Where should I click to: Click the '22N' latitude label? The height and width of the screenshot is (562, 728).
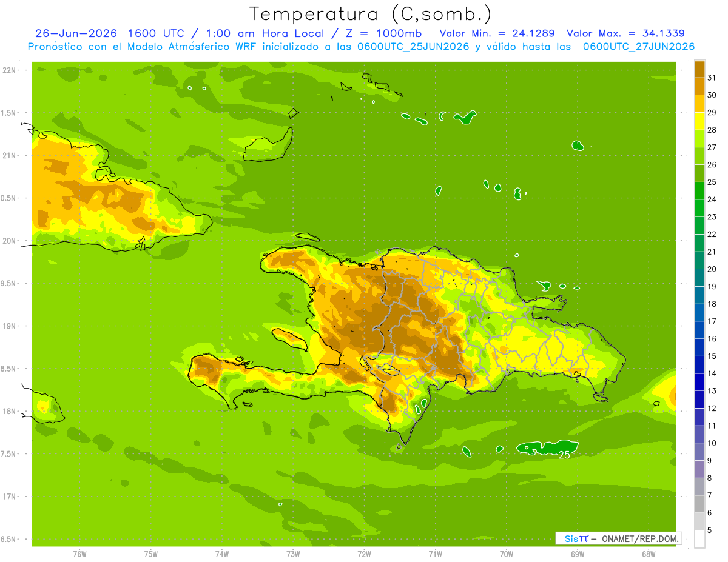pos(10,70)
